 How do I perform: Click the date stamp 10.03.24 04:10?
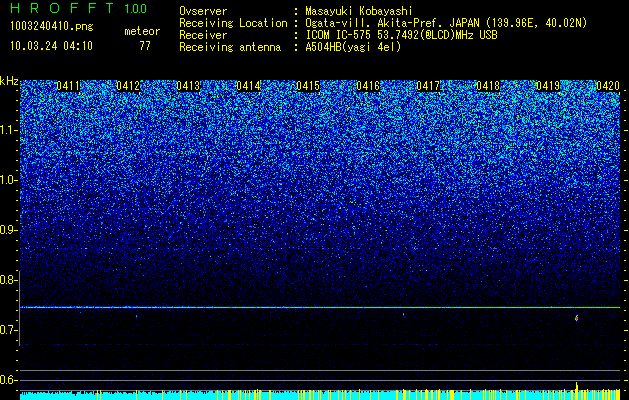point(51,46)
